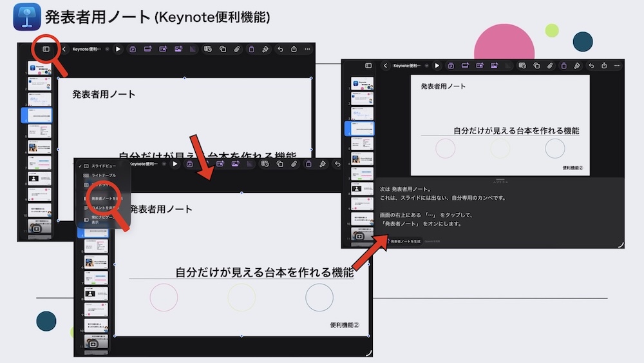Expand the Keynote便利 title chevron in right screenshot
This screenshot has height=363, width=644.
427,65
